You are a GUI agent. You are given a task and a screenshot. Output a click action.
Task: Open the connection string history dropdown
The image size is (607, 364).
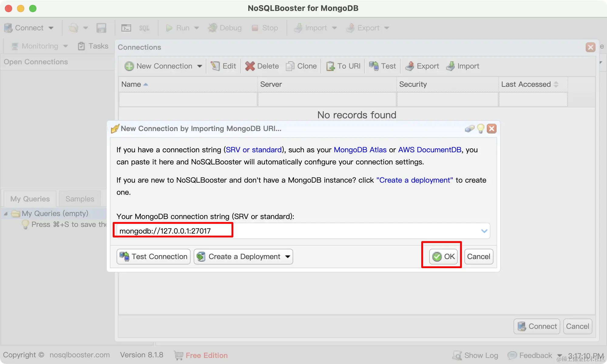pyautogui.click(x=484, y=231)
